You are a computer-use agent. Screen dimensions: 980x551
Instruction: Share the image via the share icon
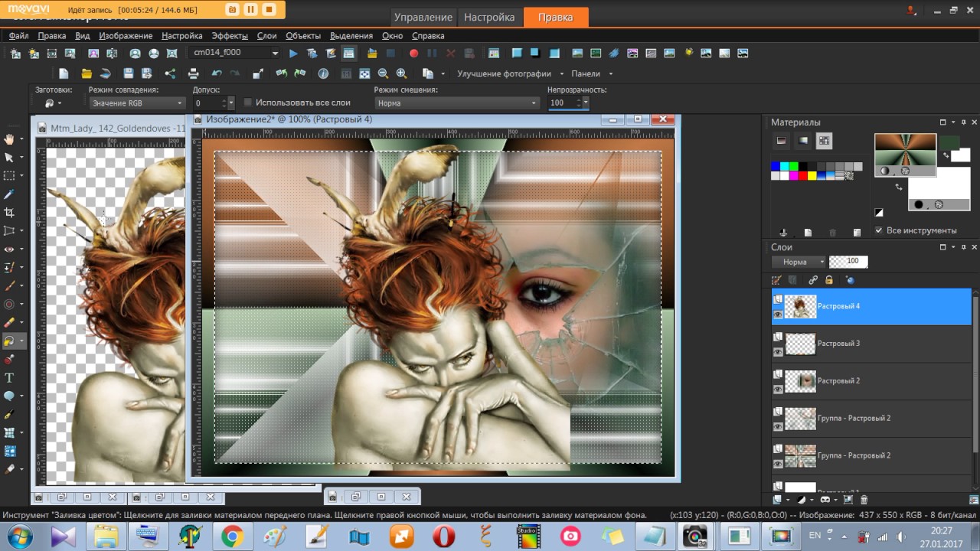click(170, 73)
